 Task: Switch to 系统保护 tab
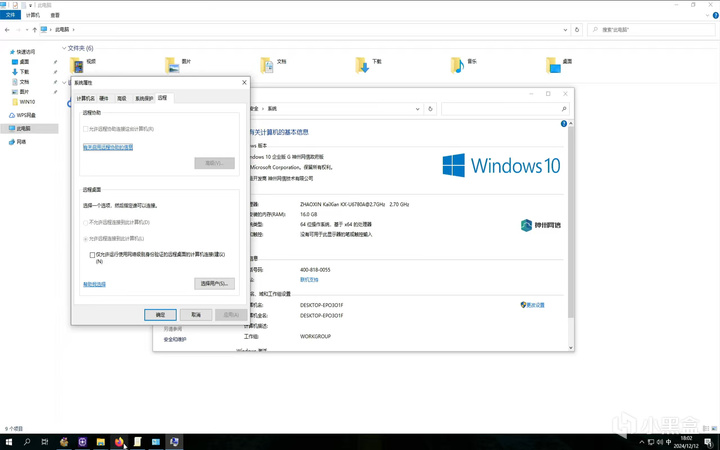pyautogui.click(x=144, y=98)
